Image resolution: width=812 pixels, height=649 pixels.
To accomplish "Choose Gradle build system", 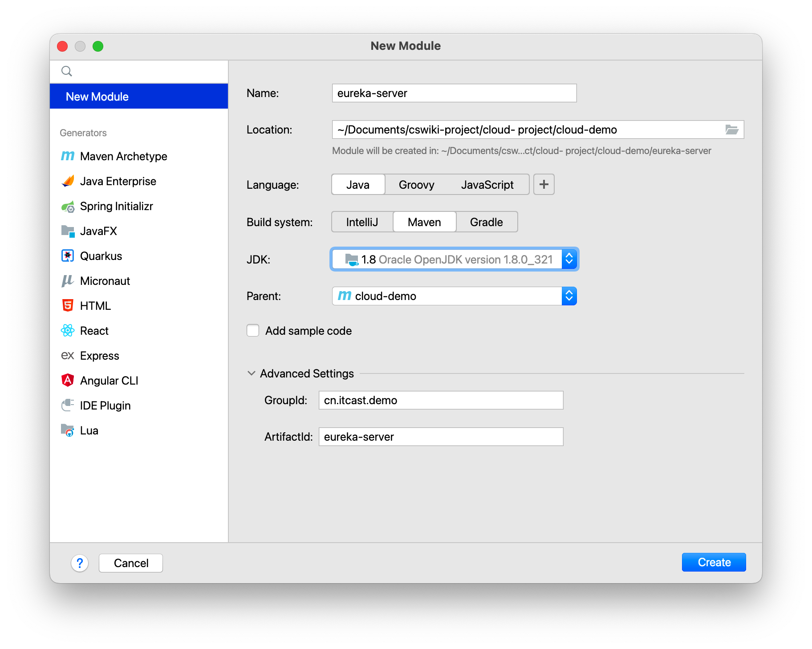I will pos(487,222).
